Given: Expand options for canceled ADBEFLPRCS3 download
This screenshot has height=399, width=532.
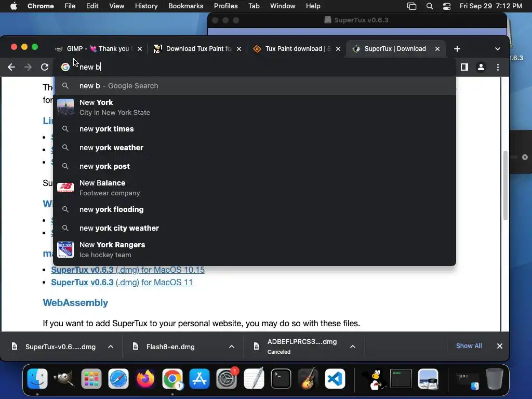Looking at the screenshot, I should click(x=353, y=347).
